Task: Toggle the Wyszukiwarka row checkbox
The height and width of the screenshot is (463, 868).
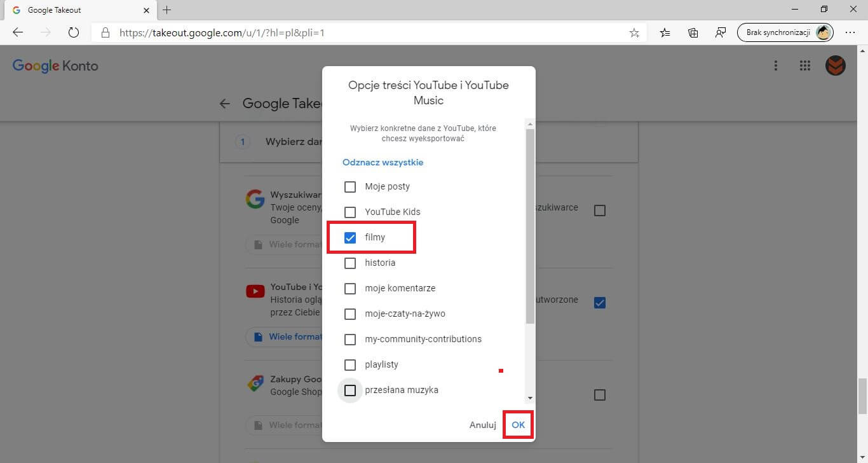Action: tap(600, 211)
